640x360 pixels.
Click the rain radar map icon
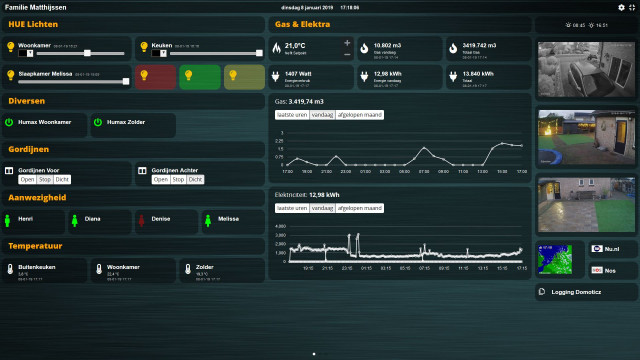[555, 259]
